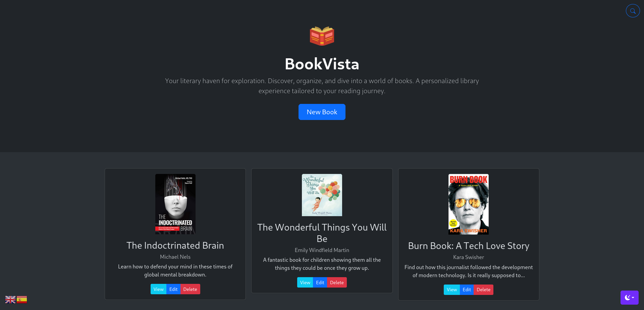Click the New Book button
The image size is (644, 310).
(x=322, y=112)
